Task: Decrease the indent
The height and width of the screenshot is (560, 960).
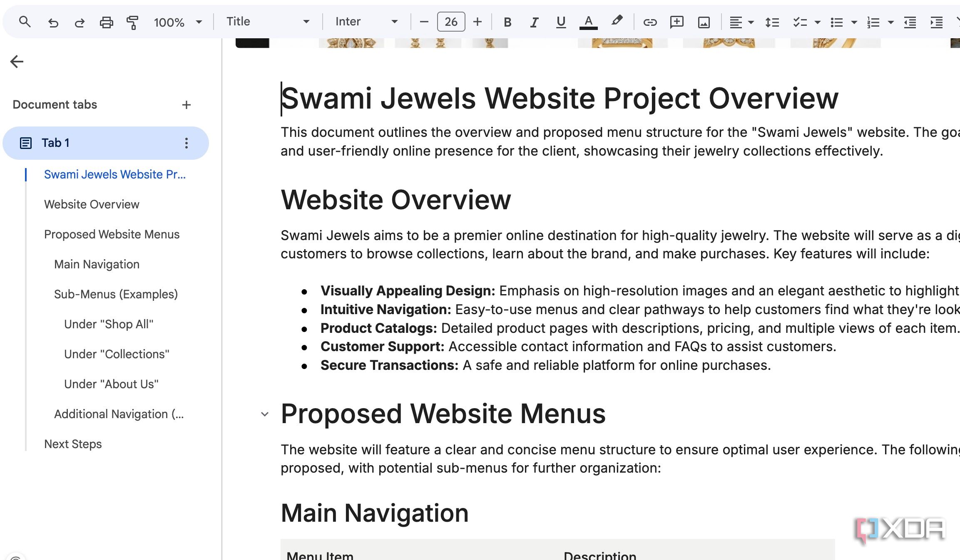Action: click(910, 22)
